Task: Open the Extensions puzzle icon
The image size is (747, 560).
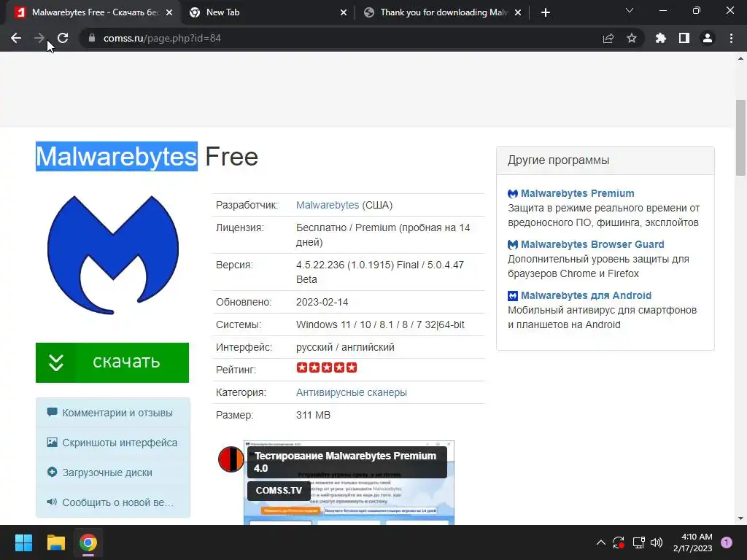Action: (661, 38)
